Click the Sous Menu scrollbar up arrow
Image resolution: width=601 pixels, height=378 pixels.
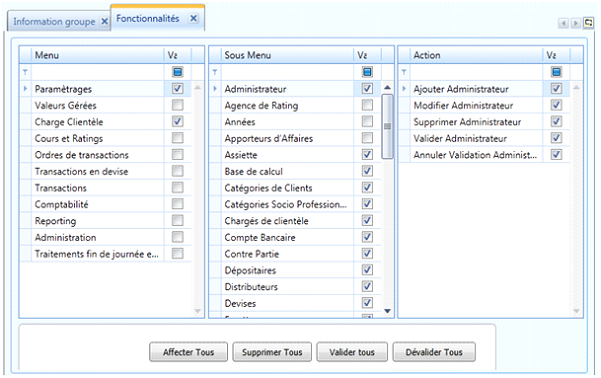(x=388, y=88)
